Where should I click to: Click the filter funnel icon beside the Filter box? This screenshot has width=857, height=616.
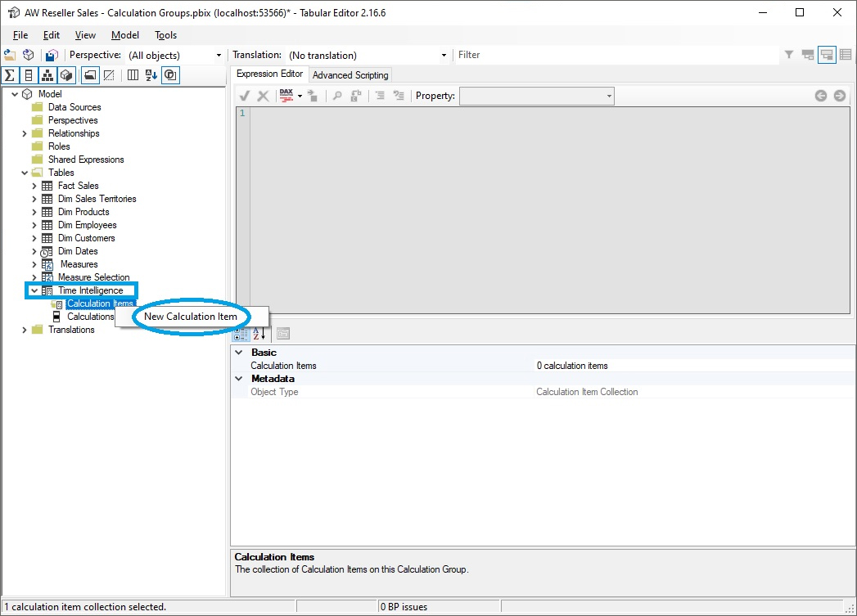(x=787, y=54)
